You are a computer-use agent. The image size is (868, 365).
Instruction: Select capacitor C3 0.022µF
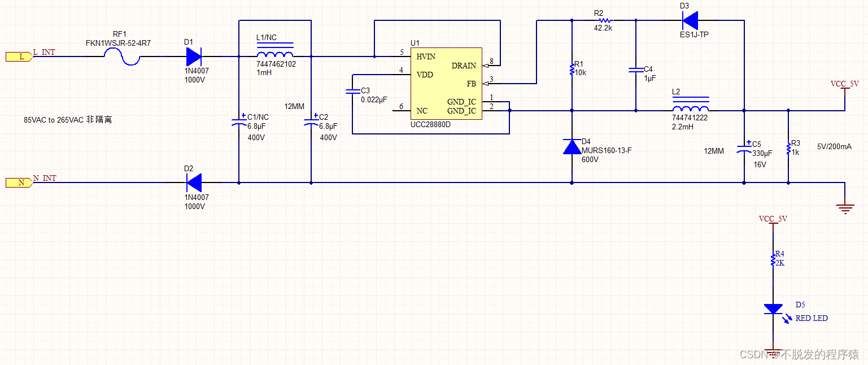(352, 92)
